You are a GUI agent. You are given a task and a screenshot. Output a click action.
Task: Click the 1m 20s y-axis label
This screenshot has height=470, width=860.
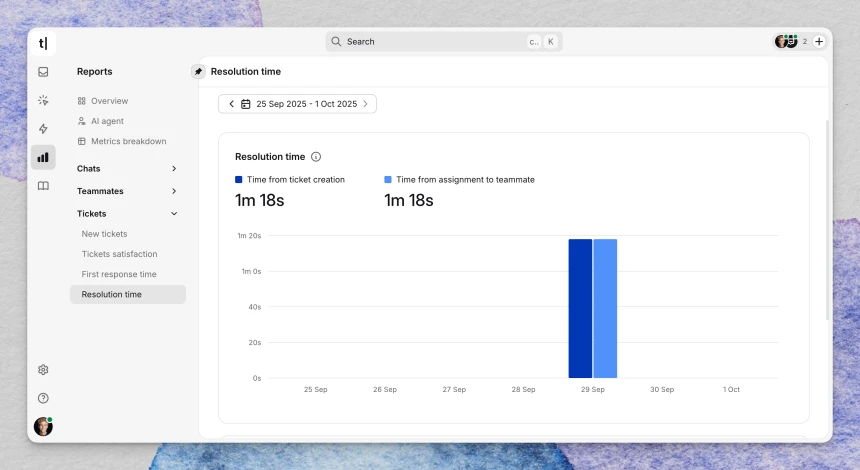[x=249, y=236]
